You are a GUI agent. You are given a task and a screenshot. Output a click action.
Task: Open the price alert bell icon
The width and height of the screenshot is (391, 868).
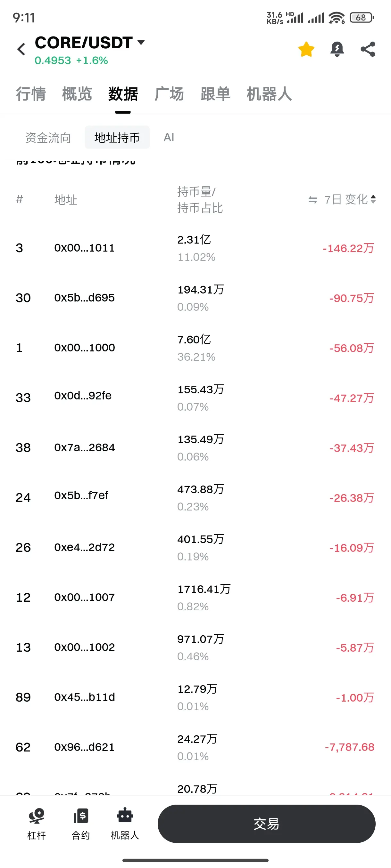point(337,49)
